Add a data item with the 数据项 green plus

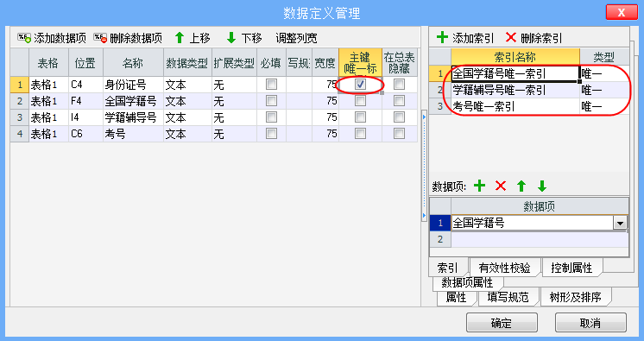[479, 186]
